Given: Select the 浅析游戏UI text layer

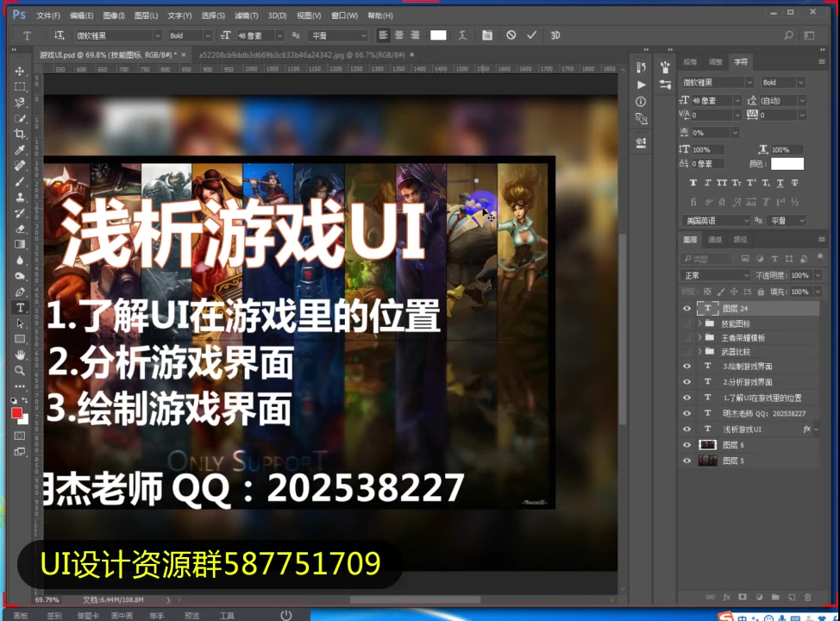Looking at the screenshot, I should (742, 429).
